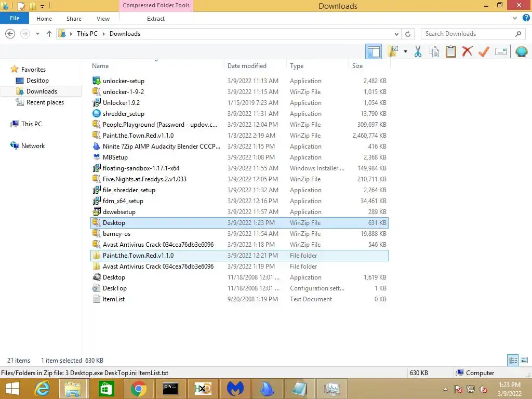Select the MBSetup application
Viewport: 532px width, 399px height.
(x=239, y=157)
